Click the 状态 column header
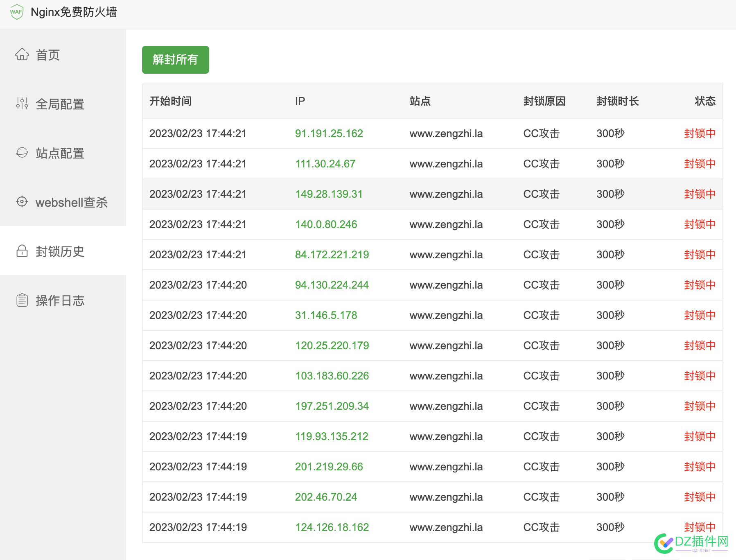Screen dimensions: 736x560 point(705,101)
